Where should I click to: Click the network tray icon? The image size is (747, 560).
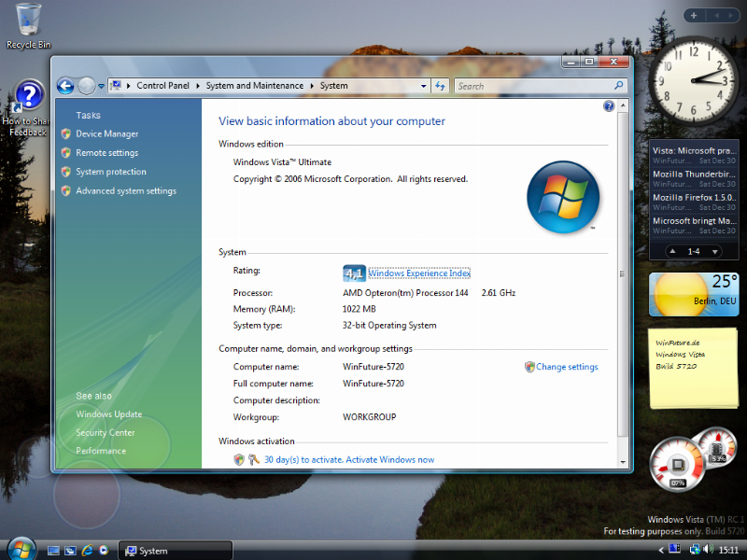[695, 550]
